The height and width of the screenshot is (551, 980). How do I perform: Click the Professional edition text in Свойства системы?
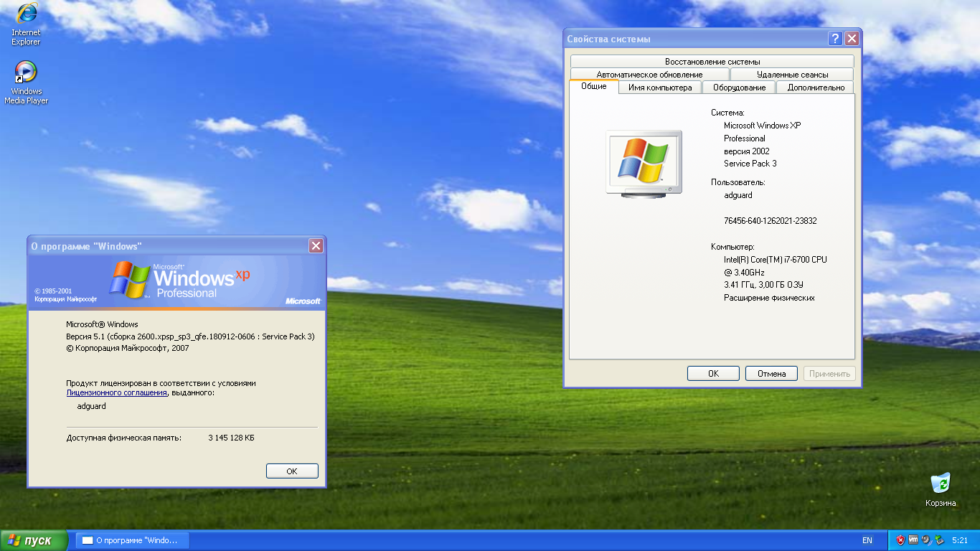[745, 138]
